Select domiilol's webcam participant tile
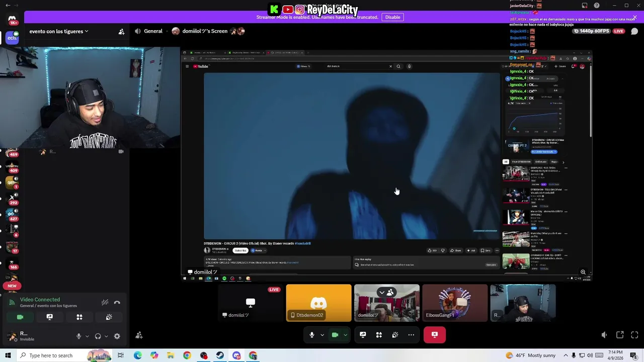 pyautogui.click(x=387, y=303)
